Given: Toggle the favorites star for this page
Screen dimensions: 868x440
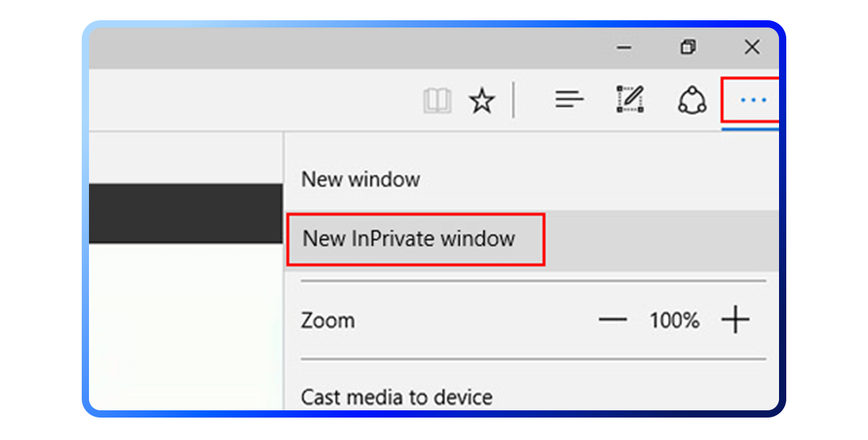Looking at the screenshot, I should pyautogui.click(x=482, y=100).
